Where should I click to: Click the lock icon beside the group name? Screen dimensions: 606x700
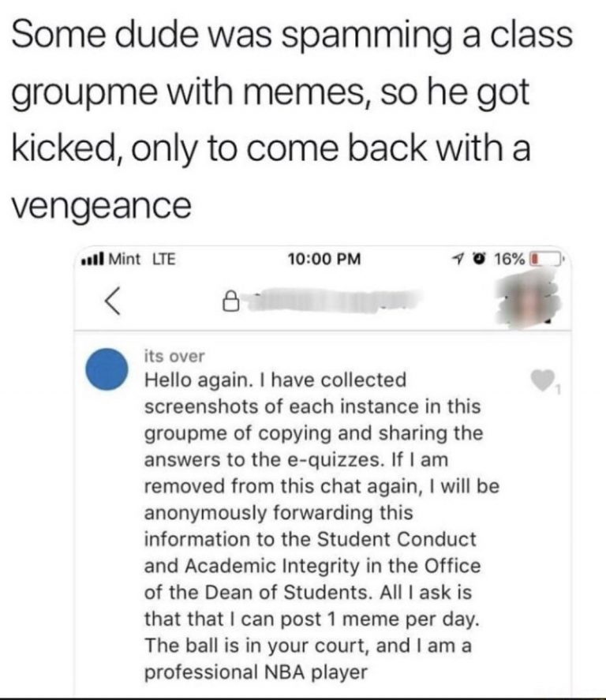pos(230,300)
